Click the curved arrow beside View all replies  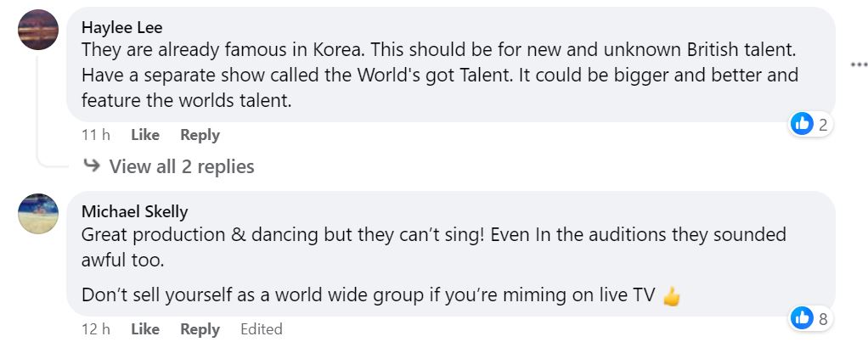pyautogui.click(x=92, y=166)
